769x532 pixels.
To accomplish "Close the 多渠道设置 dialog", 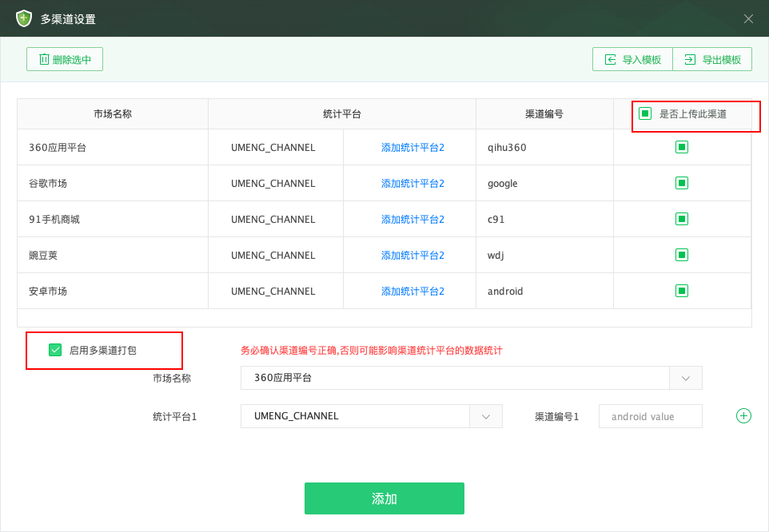I will [x=748, y=18].
